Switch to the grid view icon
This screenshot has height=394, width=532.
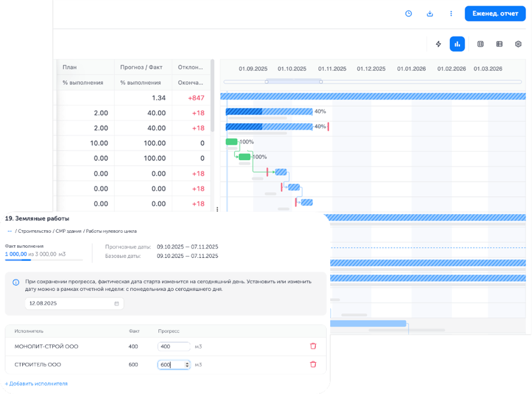[x=480, y=44]
